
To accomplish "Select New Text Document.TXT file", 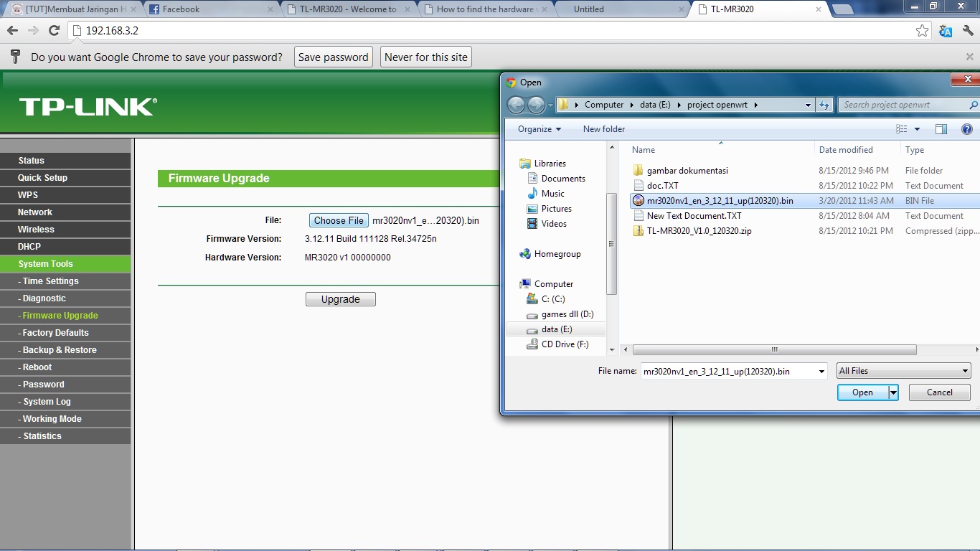I will click(694, 216).
